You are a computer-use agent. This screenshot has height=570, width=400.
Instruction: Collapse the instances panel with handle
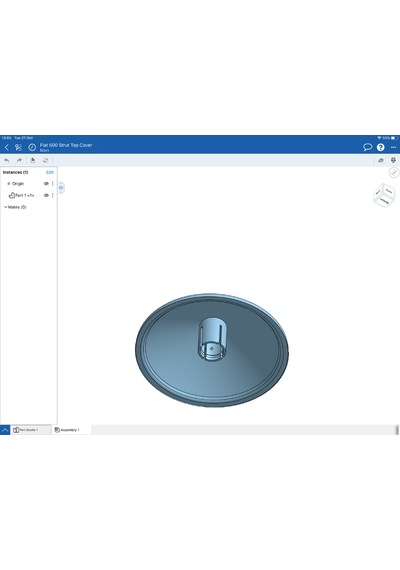[61, 188]
